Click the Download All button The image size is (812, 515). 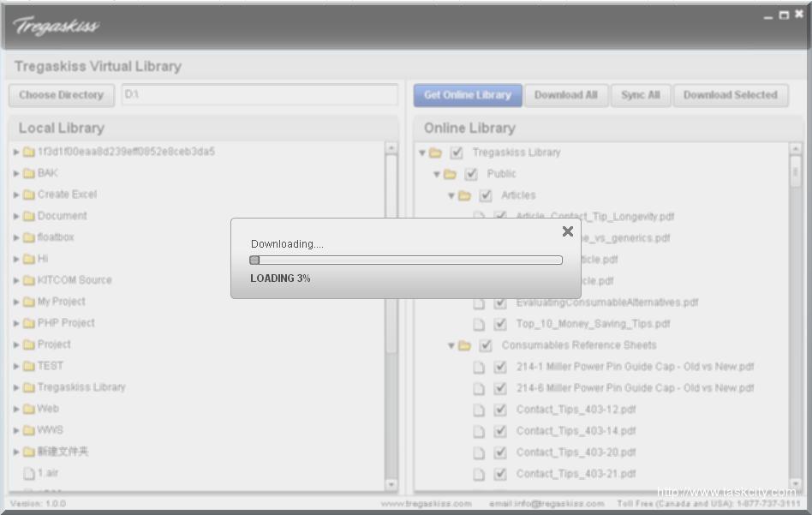tap(566, 95)
